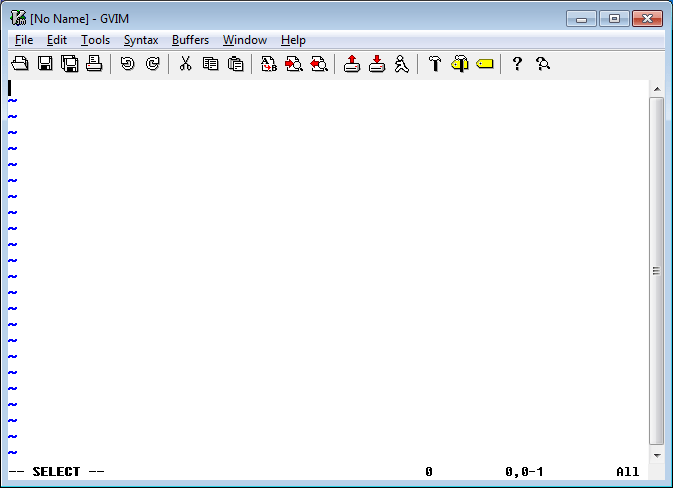This screenshot has width=673, height=488.
Task: Click the 'All' scroll position text
Action: (628, 472)
